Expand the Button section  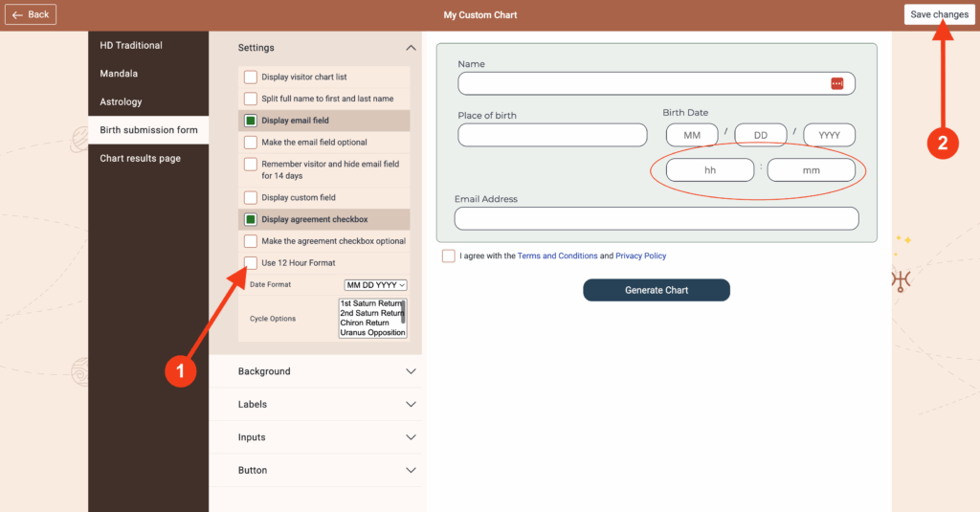pos(411,471)
